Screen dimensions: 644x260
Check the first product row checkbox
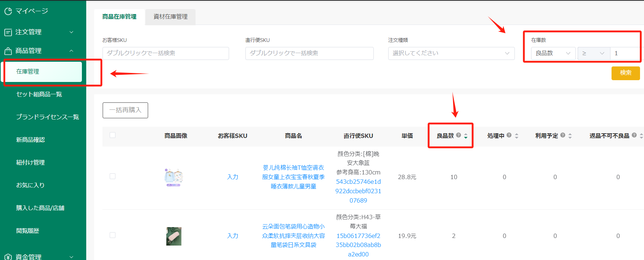tap(113, 176)
